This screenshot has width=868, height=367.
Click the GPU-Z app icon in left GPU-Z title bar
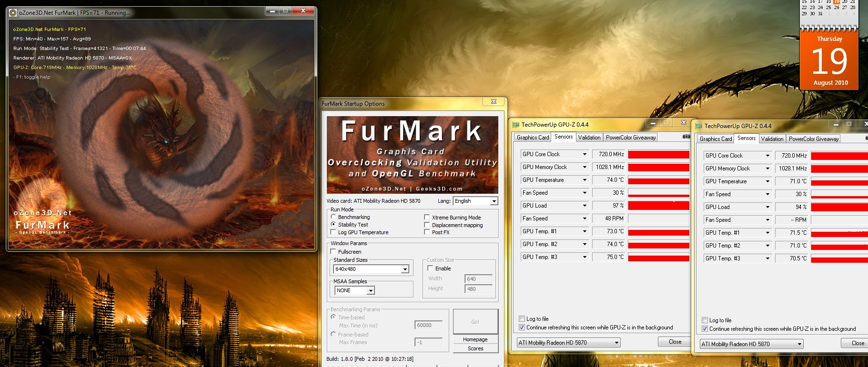pyautogui.click(x=515, y=125)
